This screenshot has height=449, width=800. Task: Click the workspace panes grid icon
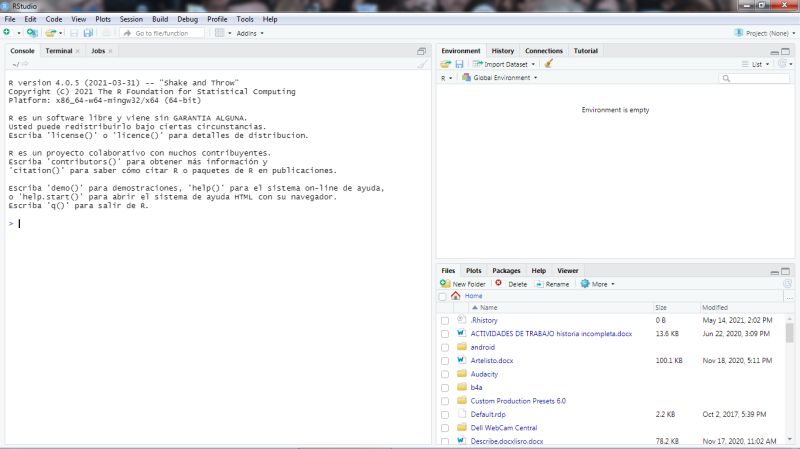tap(219, 33)
